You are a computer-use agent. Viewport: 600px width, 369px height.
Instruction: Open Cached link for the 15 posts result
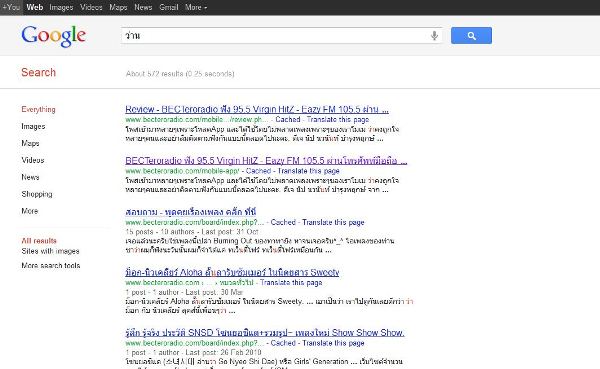(283, 222)
